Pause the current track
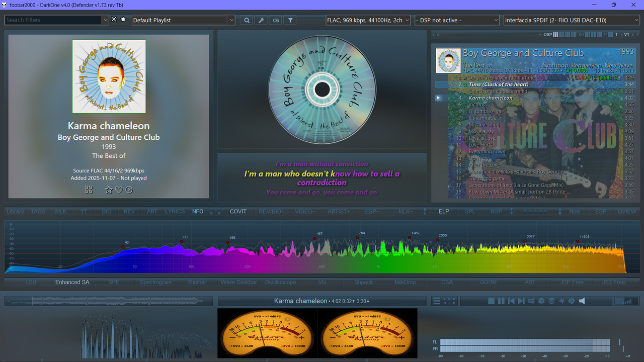Viewport: 644px width, 362px height. point(501,301)
